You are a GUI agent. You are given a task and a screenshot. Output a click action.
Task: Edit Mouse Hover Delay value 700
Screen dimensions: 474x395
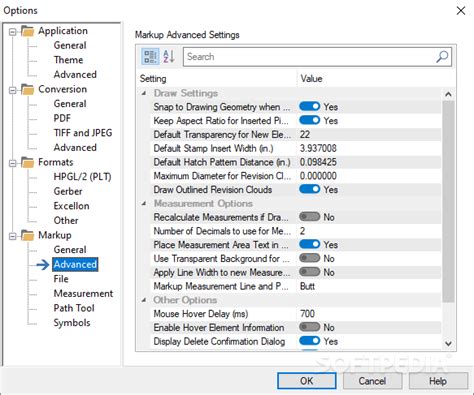369,314
